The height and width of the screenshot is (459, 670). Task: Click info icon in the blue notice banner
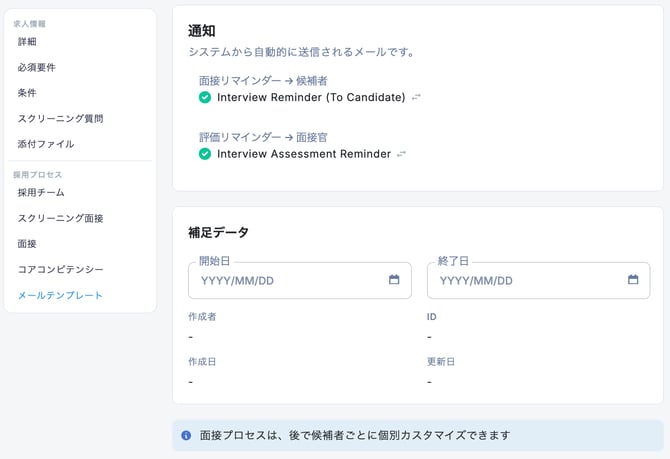pos(186,436)
